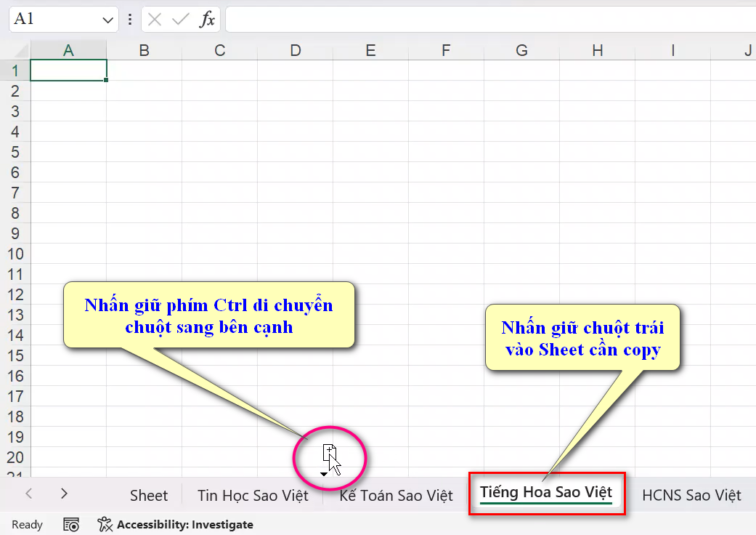The height and width of the screenshot is (535, 756).
Task: Click the macro recording icon in status bar
Action: [x=70, y=524]
